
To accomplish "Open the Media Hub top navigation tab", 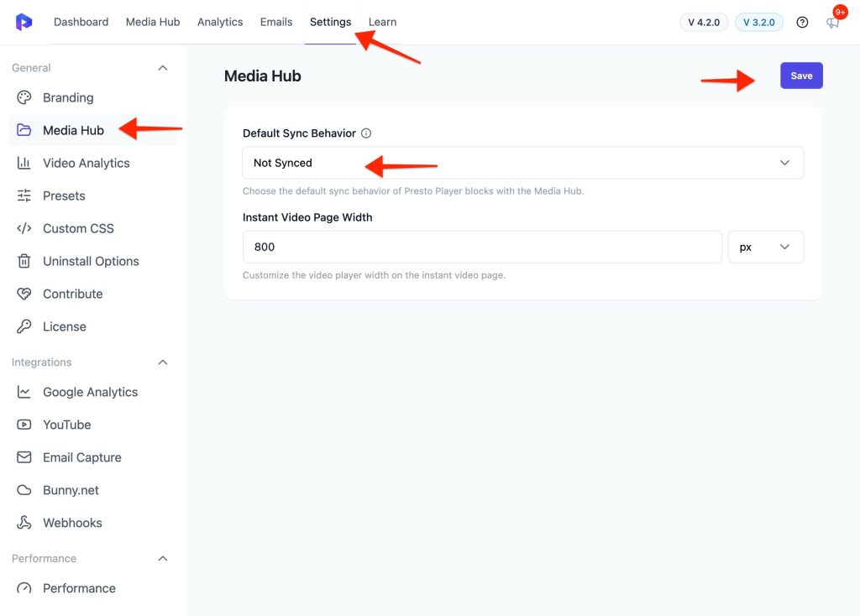I will coord(153,22).
